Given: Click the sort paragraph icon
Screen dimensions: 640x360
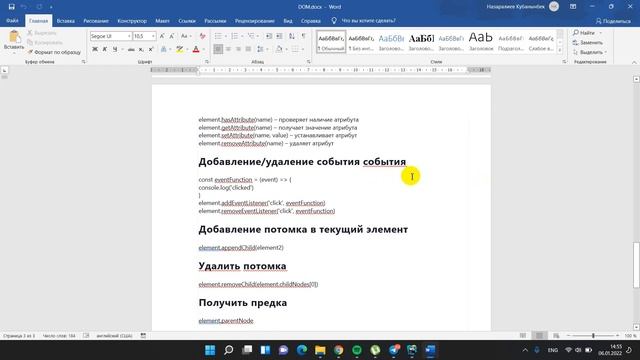Looking at the screenshot, I should click(292, 36).
